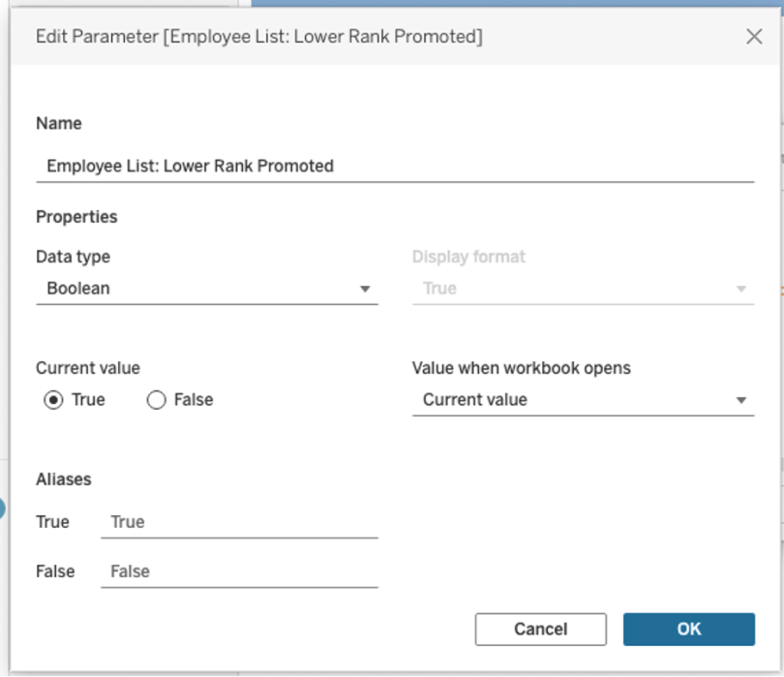Click the Name input field
This screenshot has height=677, width=784.
(x=395, y=167)
